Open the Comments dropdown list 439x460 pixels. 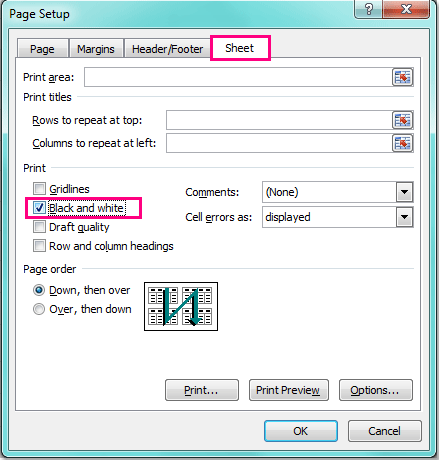(x=404, y=192)
